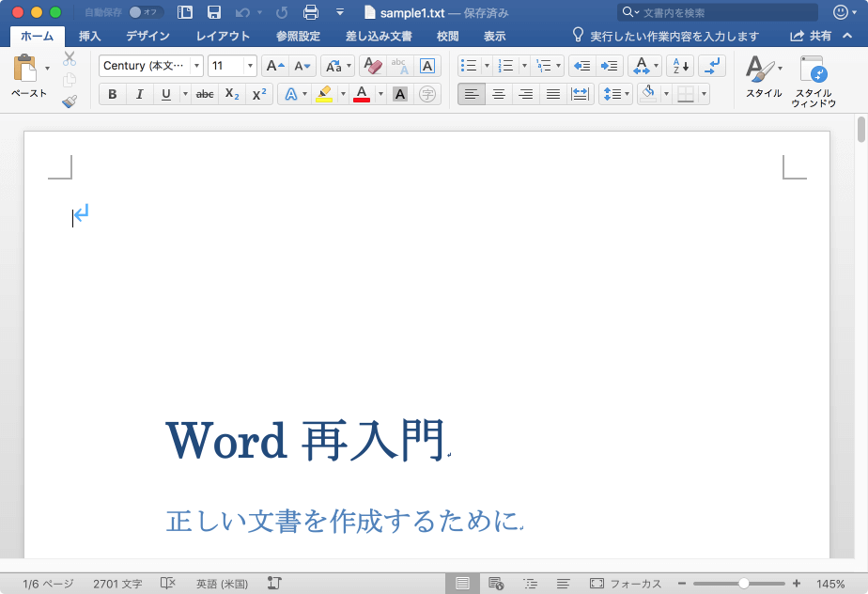Click the document search field
The height and width of the screenshot is (594, 868).
pyautogui.click(x=718, y=12)
